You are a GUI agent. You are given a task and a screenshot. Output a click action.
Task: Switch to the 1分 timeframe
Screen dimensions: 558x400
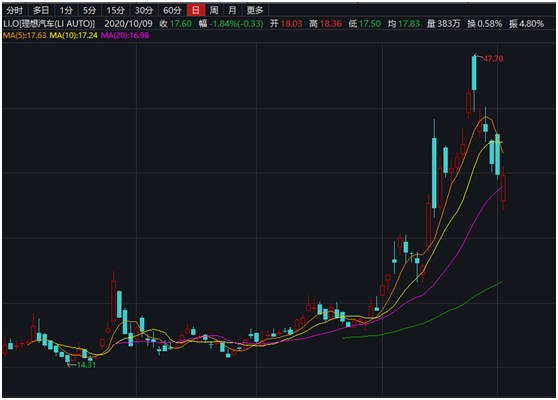(66, 10)
